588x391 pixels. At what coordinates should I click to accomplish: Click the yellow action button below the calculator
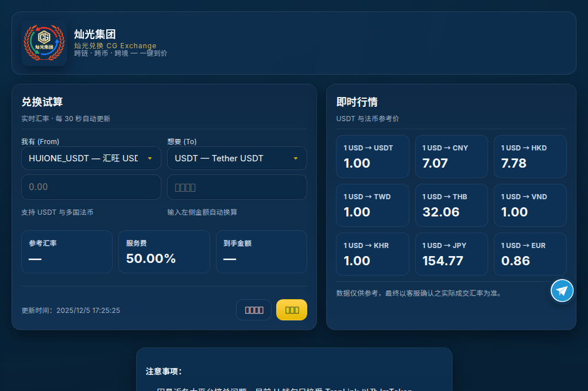pyautogui.click(x=292, y=309)
